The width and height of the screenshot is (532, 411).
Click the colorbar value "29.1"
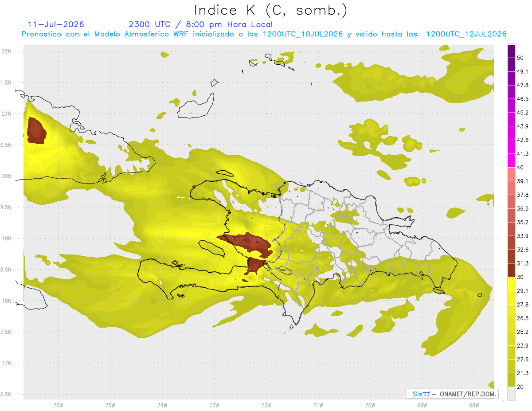coord(523,291)
